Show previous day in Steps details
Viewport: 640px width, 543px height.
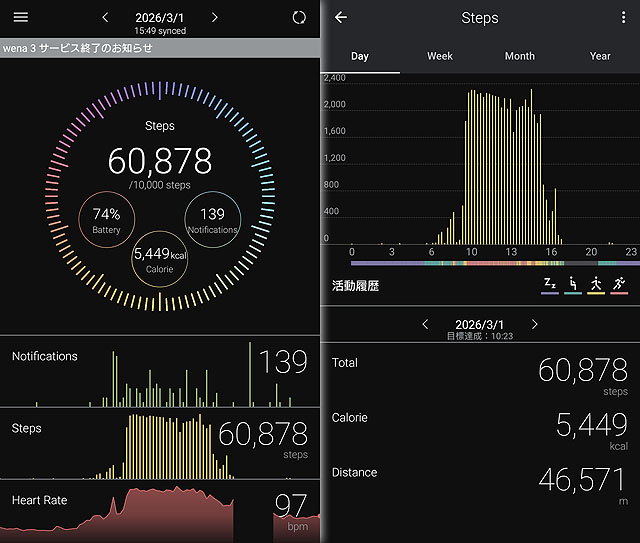pos(425,325)
